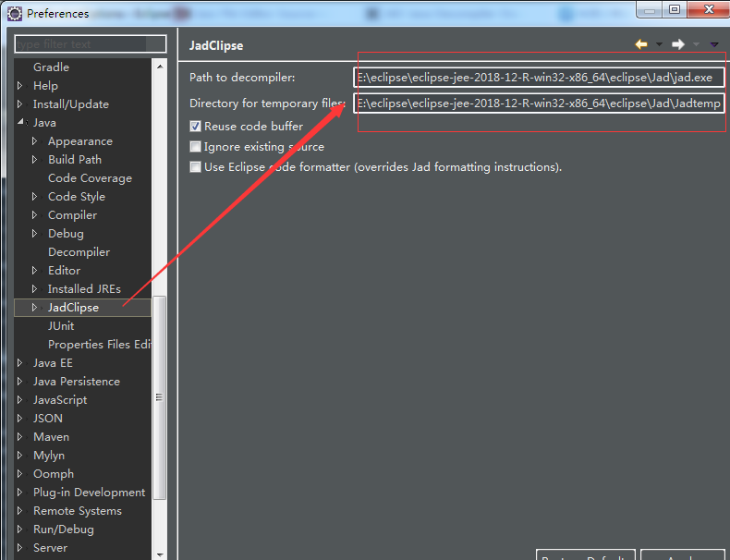Expand the Oomph node
The width and height of the screenshot is (730, 560).
19,473
